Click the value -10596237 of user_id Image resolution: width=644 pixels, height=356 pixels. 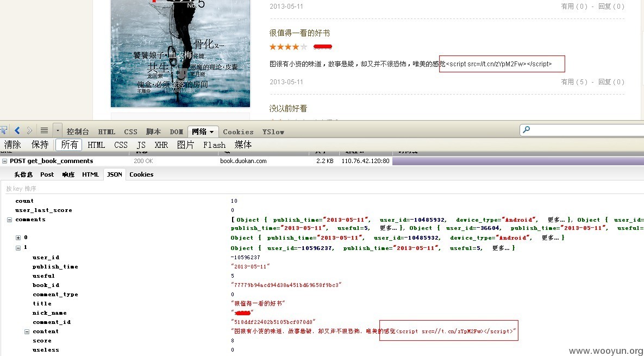point(245,258)
